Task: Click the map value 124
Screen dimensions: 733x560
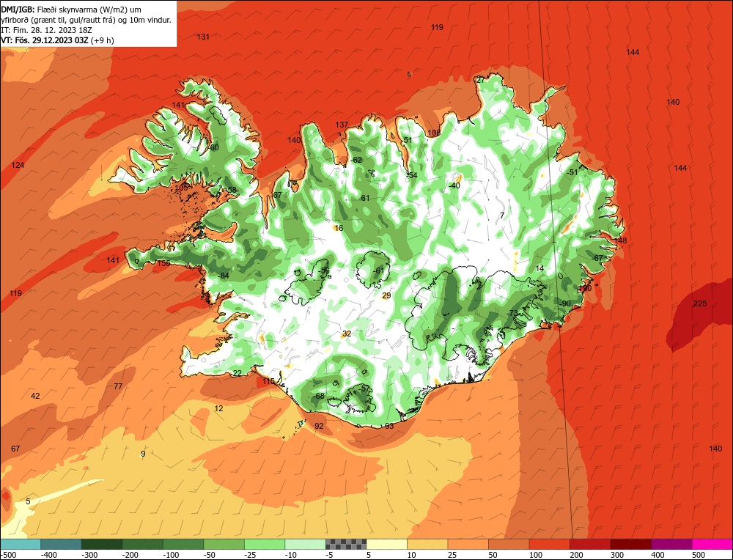Action: [18, 164]
